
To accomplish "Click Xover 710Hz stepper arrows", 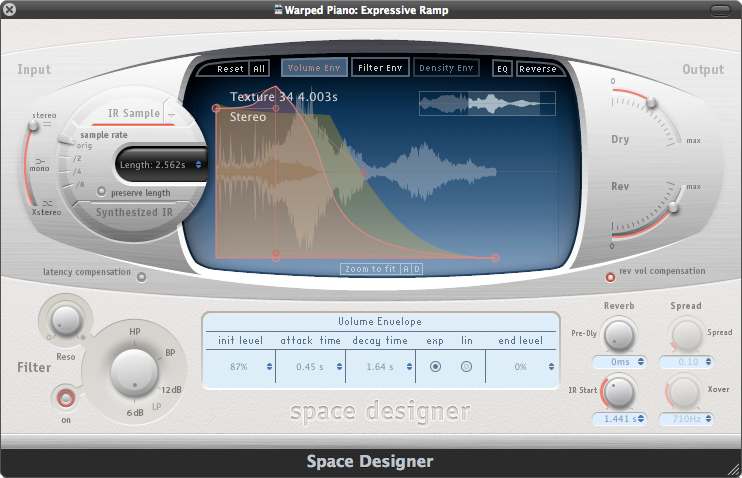I will 708,418.
